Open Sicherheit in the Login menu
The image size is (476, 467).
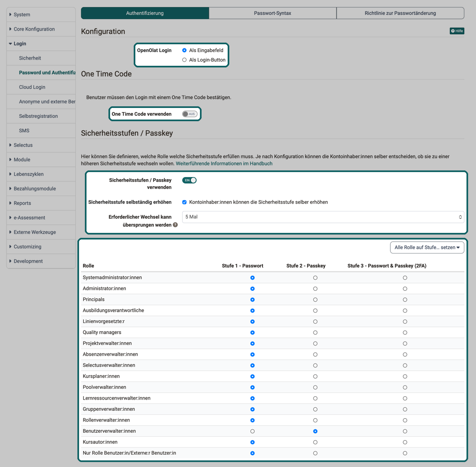[41, 58]
